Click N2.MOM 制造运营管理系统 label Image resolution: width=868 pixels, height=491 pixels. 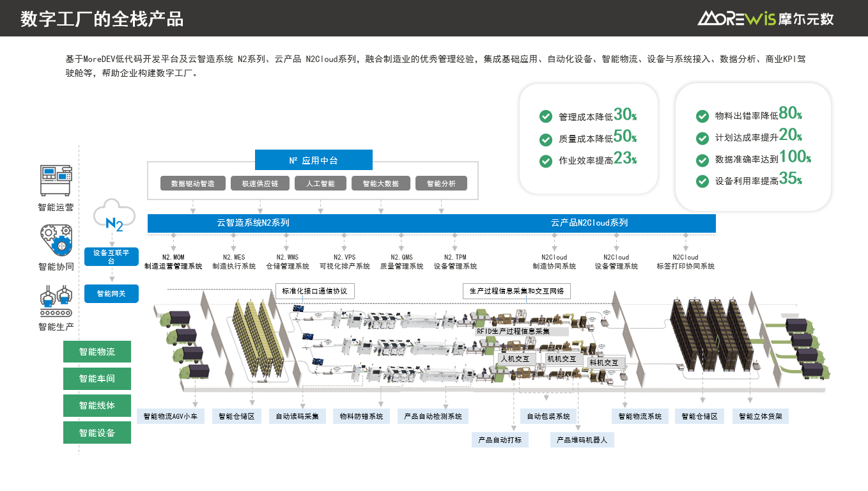173,261
